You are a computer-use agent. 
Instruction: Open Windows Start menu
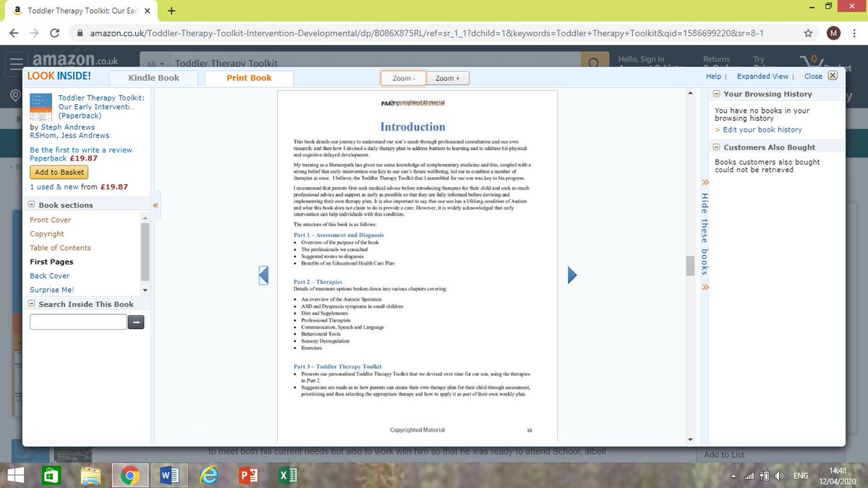[x=14, y=476]
